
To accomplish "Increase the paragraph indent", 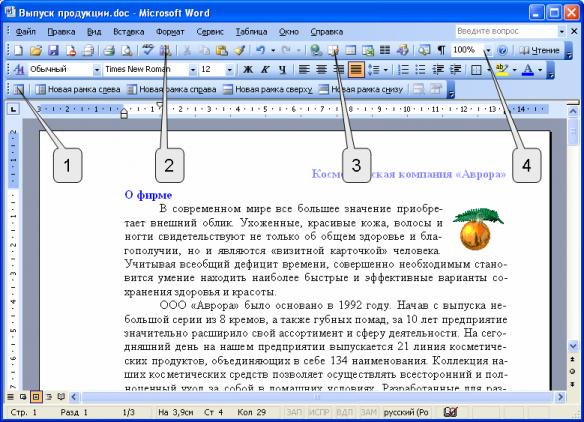I will click(x=456, y=69).
